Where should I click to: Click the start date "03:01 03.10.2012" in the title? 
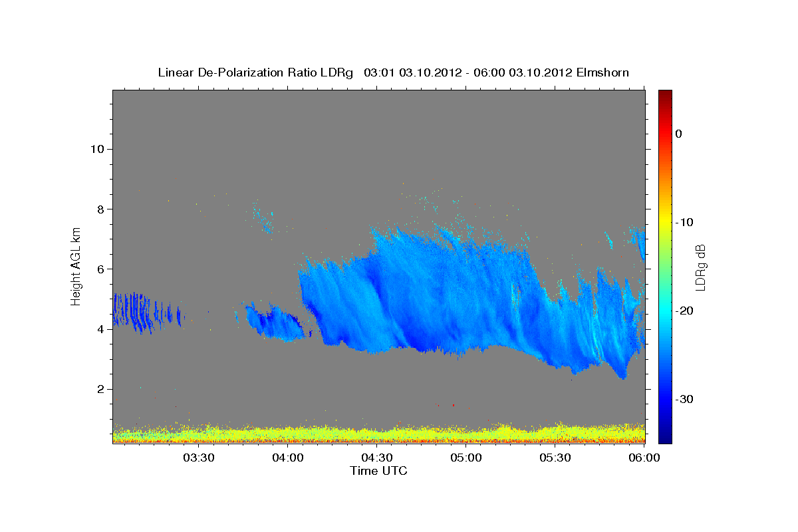click(413, 72)
